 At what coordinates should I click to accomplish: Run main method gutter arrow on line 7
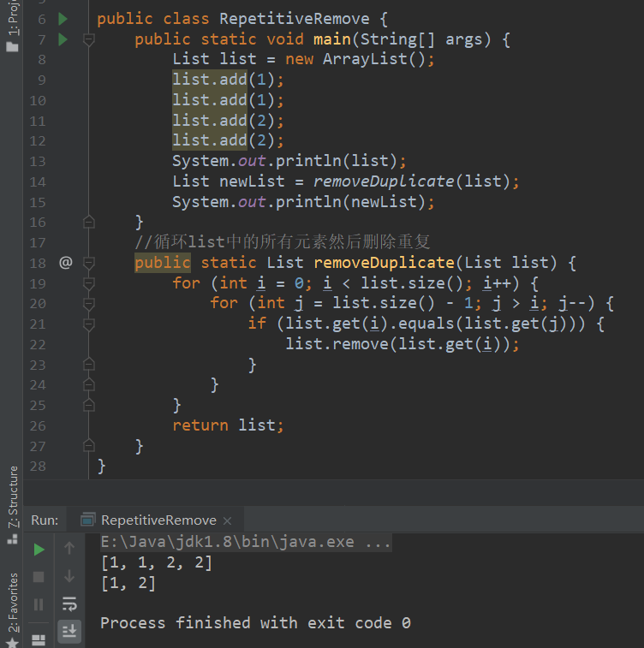click(x=63, y=39)
